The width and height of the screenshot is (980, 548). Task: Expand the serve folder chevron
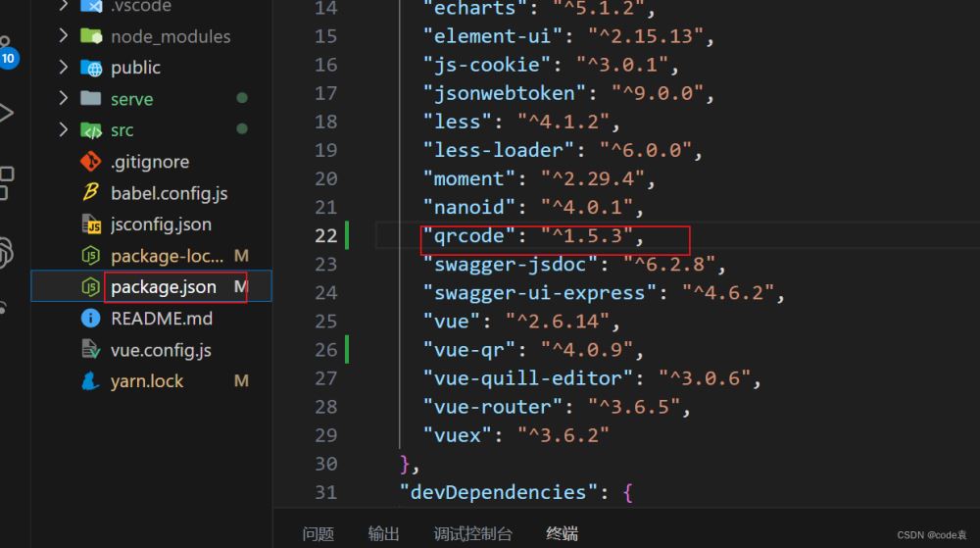point(63,98)
